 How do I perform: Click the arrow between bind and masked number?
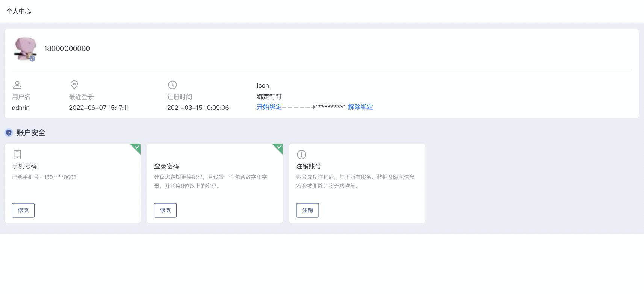pyautogui.click(x=299, y=107)
